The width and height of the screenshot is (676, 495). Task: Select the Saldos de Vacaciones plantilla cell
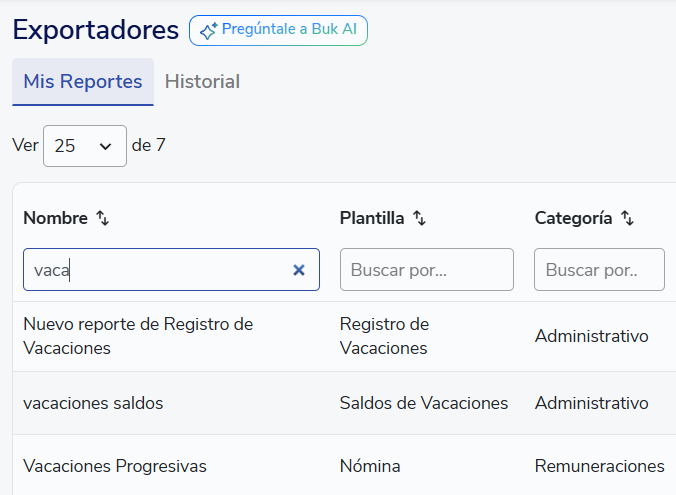[x=424, y=403]
